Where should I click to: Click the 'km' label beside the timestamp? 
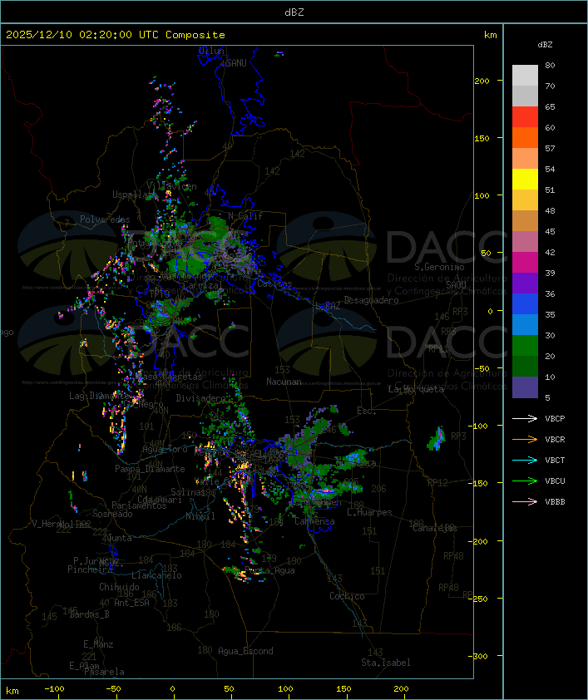pyautogui.click(x=491, y=35)
